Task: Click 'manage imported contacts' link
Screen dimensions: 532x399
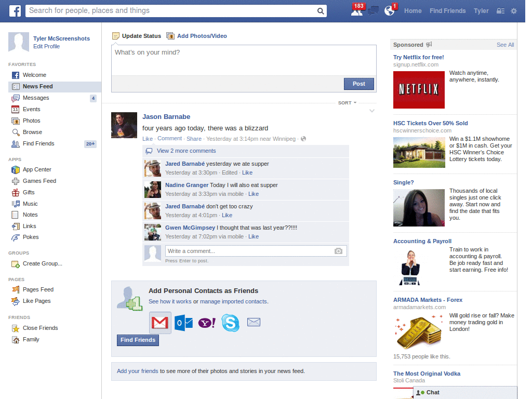Action: tap(233, 302)
